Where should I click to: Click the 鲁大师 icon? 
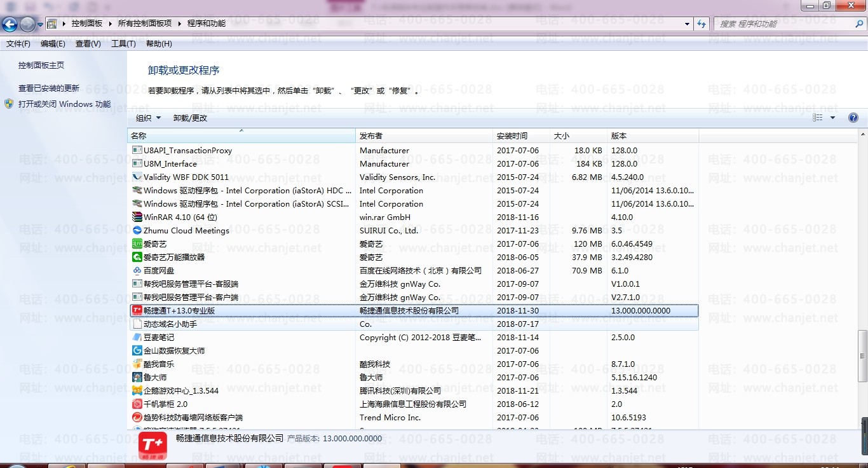click(137, 378)
